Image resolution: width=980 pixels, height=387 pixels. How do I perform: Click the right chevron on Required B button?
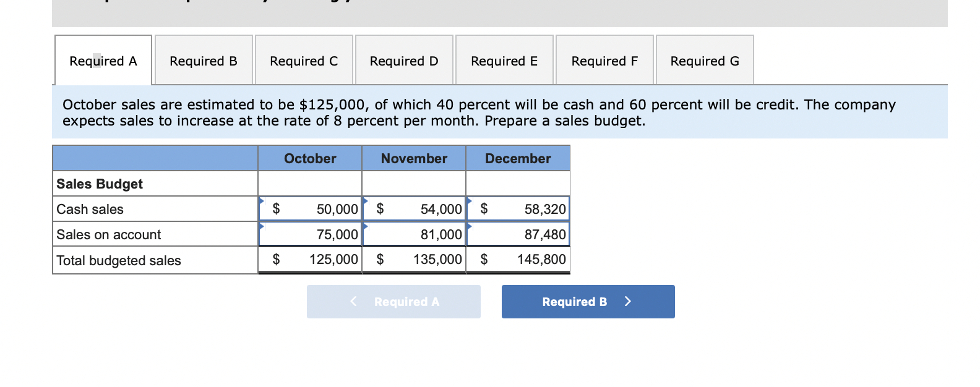point(628,301)
